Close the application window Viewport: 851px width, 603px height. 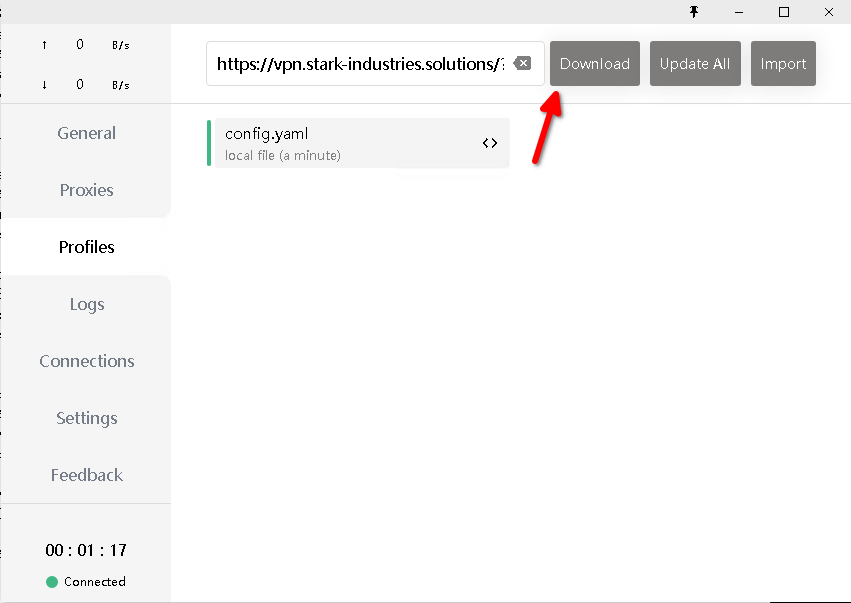829,12
